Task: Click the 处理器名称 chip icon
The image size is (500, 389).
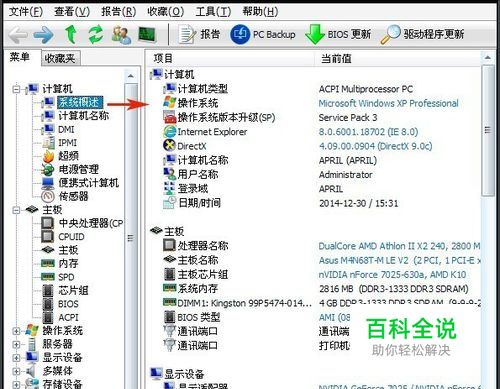Action: tap(169, 246)
